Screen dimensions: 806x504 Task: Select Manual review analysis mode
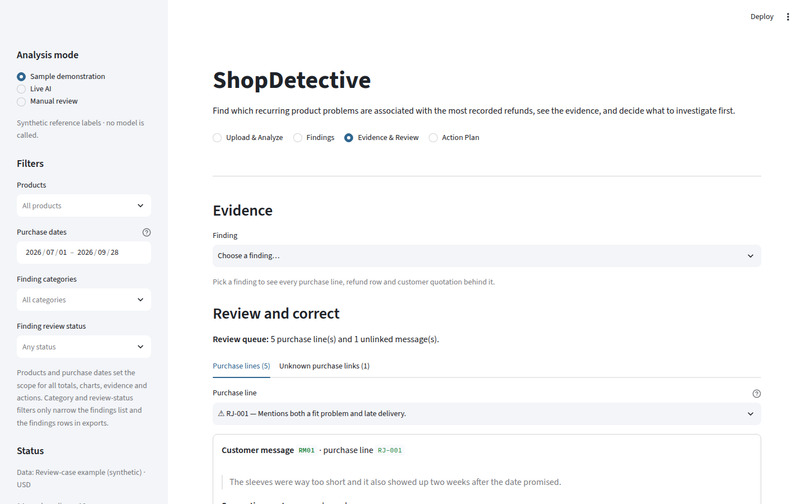(47, 101)
